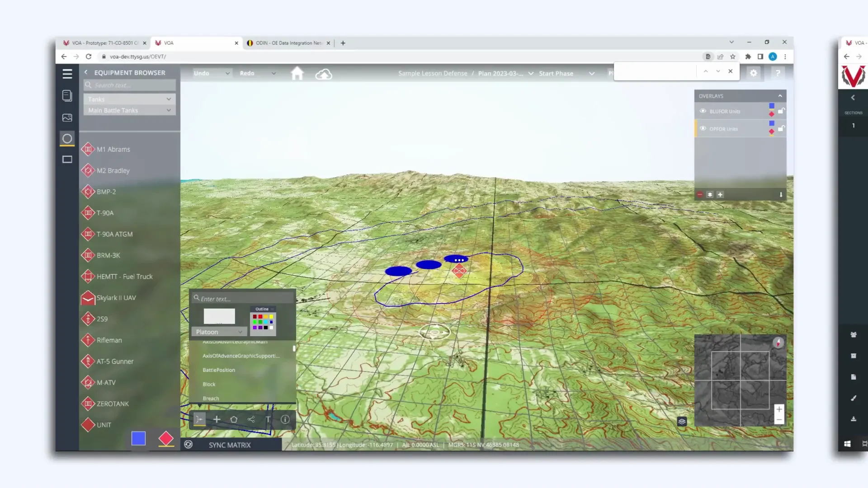Open the Main Battle Tanks dropdown
This screenshot has height=488, width=868.
pos(129,110)
